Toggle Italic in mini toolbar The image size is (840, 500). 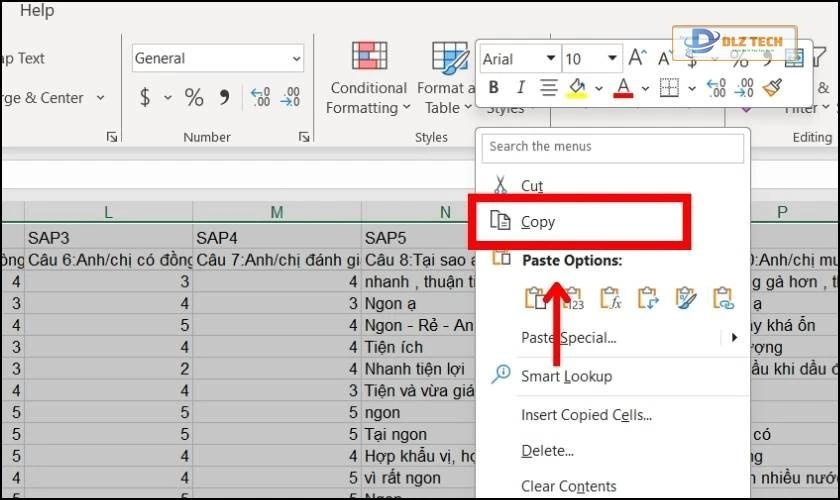coord(520,88)
